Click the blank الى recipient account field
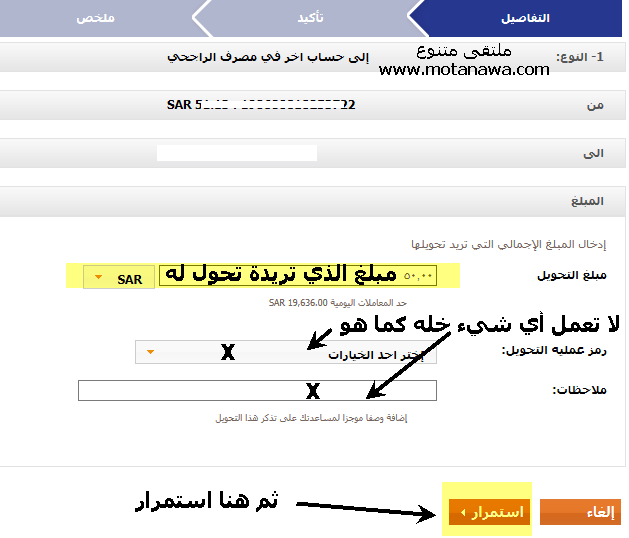The height and width of the screenshot is (538, 629). pos(237,153)
